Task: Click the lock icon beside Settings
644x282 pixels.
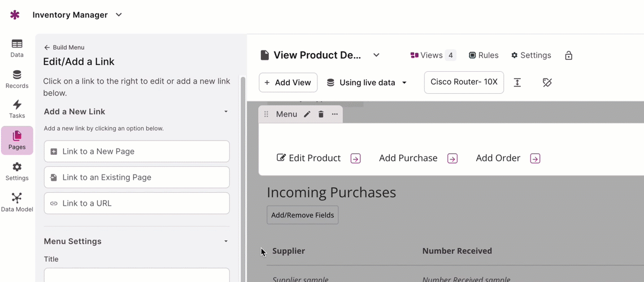Action: click(568, 55)
